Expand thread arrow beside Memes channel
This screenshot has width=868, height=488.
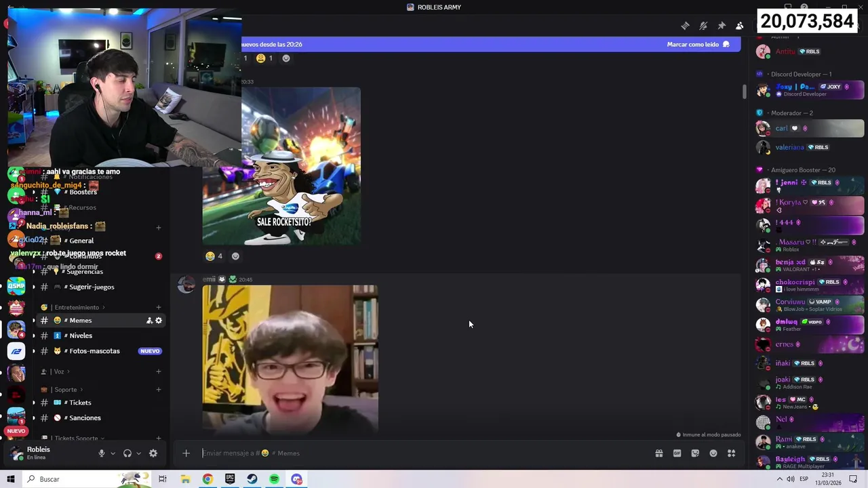tap(33, 321)
